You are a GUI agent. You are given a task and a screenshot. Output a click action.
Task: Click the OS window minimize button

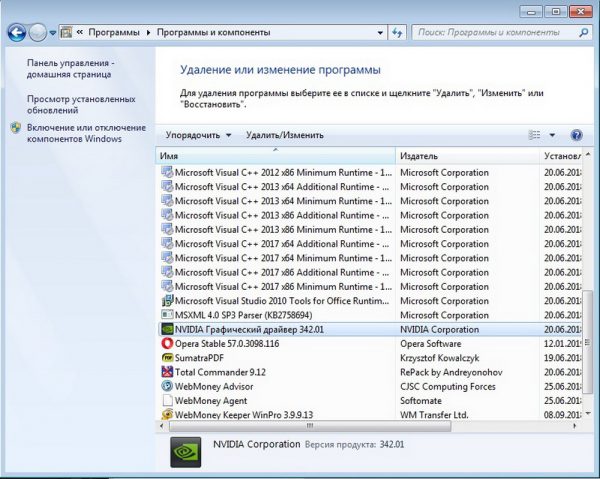pyautogui.click(x=531, y=11)
